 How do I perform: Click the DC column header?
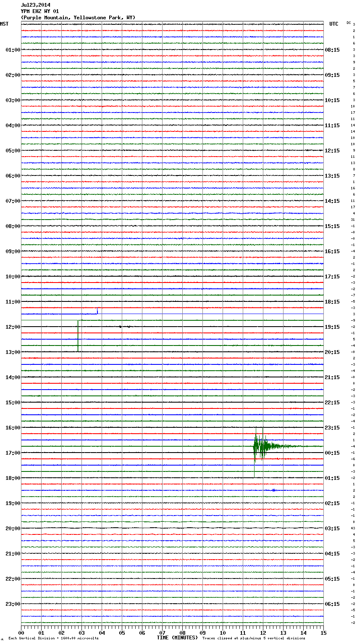tap(349, 23)
